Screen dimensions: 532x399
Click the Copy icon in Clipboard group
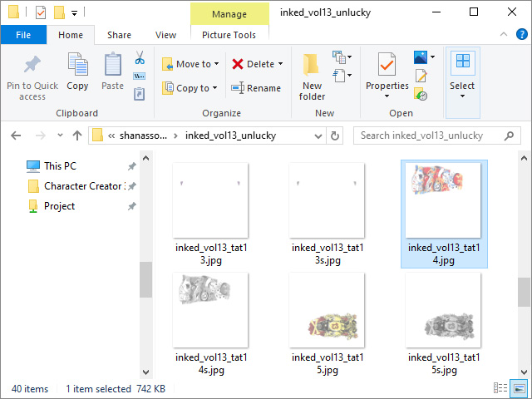[x=77, y=66]
